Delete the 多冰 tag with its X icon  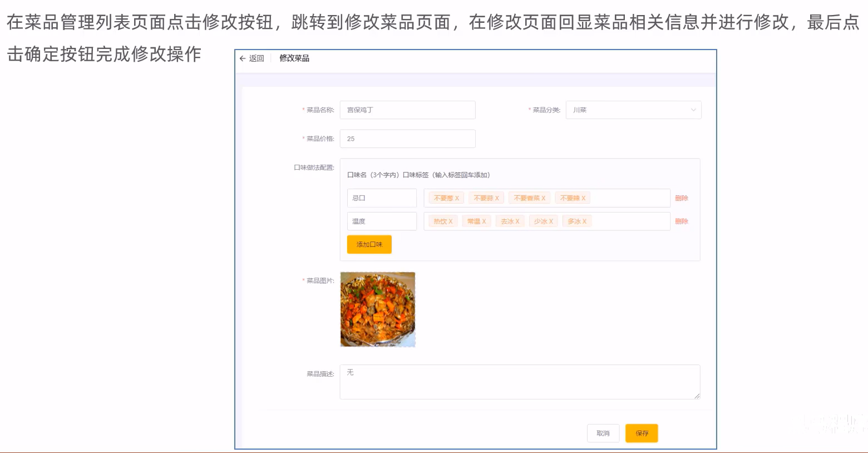pos(584,221)
